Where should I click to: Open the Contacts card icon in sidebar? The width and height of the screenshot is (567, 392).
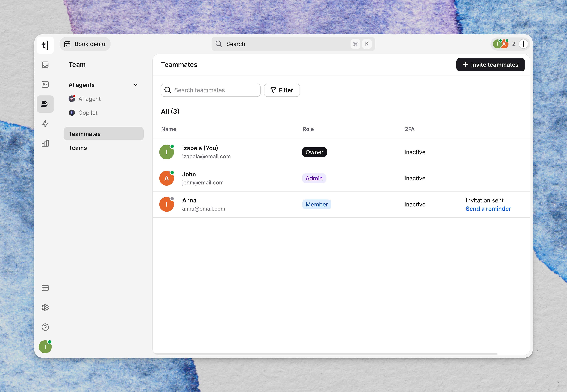45,84
